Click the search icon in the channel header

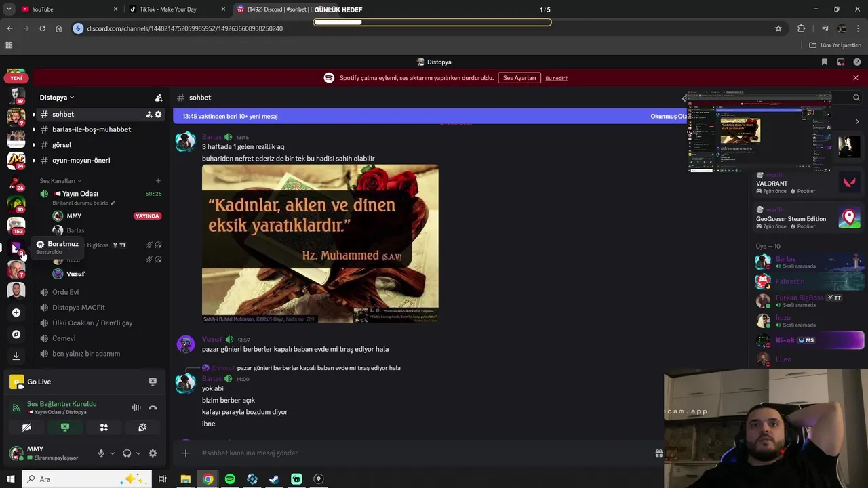(856, 98)
